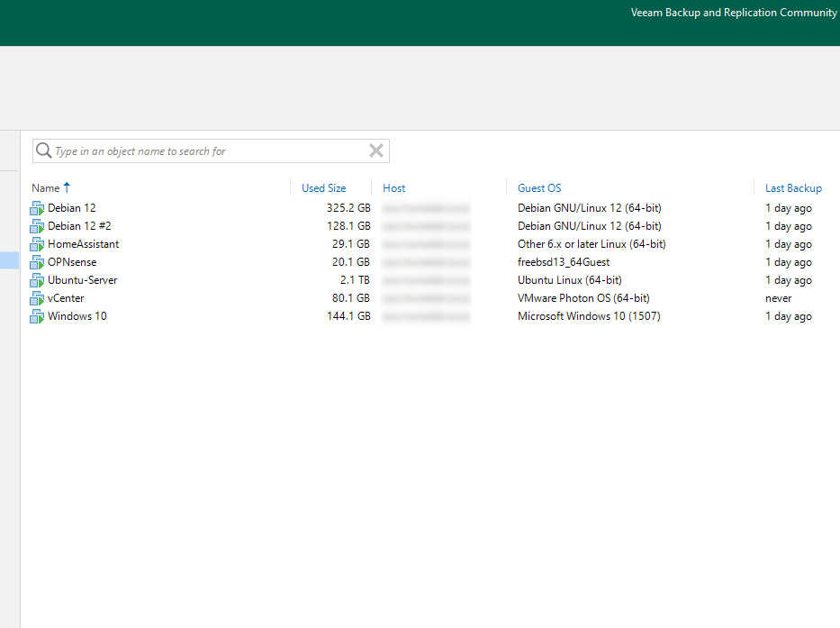This screenshot has height=628, width=840.
Task: Click the 2.1 TB used size value
Action: [x=355, y=280]
